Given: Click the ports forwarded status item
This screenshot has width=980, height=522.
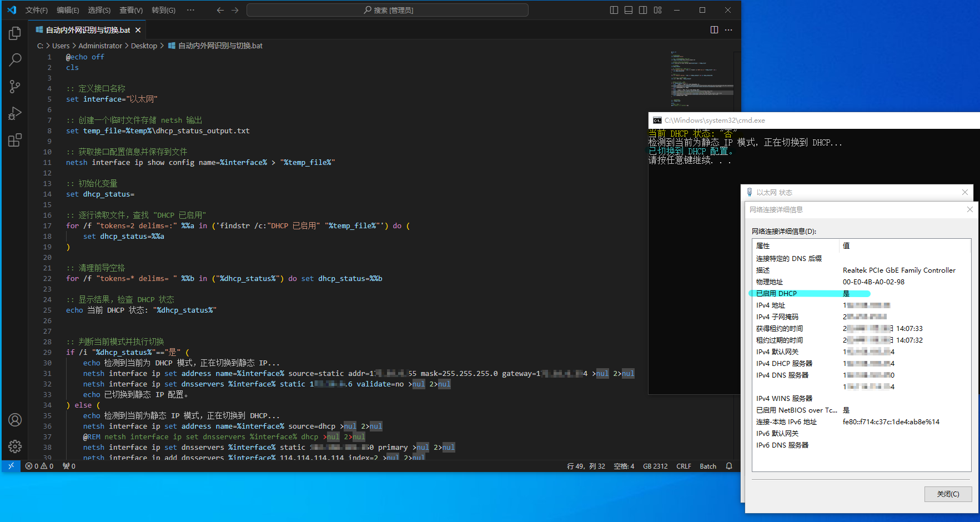Looking at the screenshot, I should pyautogui.click(x=69, y=466).
